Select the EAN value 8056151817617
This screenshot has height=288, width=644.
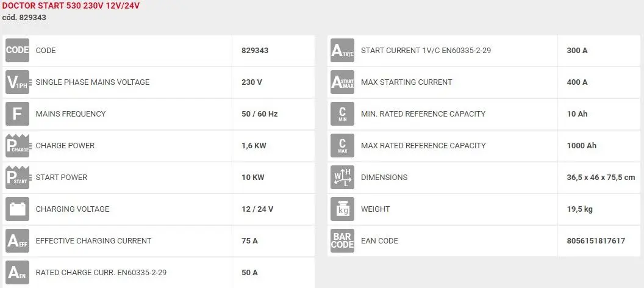(596, 241)
